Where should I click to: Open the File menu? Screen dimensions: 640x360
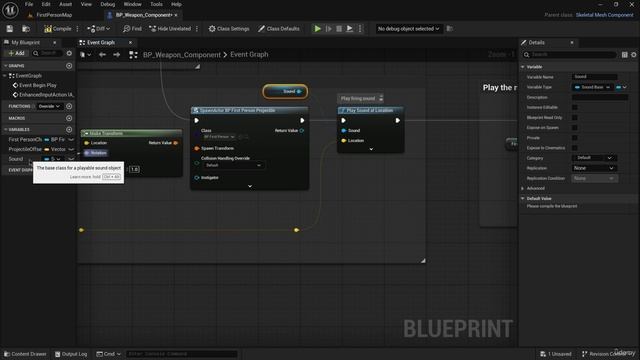(x=29, y=4)
